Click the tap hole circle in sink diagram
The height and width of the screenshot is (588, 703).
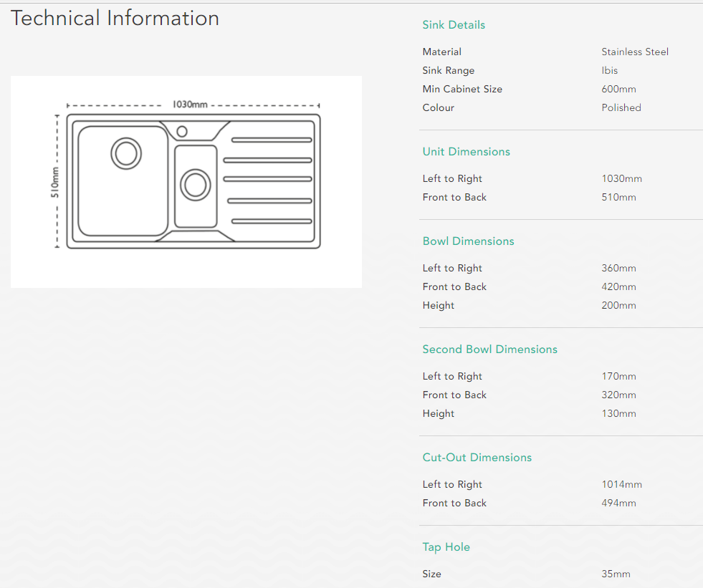[182, 131]
